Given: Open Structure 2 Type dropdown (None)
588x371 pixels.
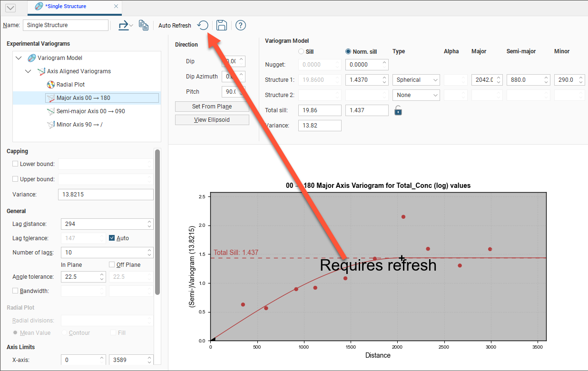Looking at the screenshot, I should pos(416,95).
